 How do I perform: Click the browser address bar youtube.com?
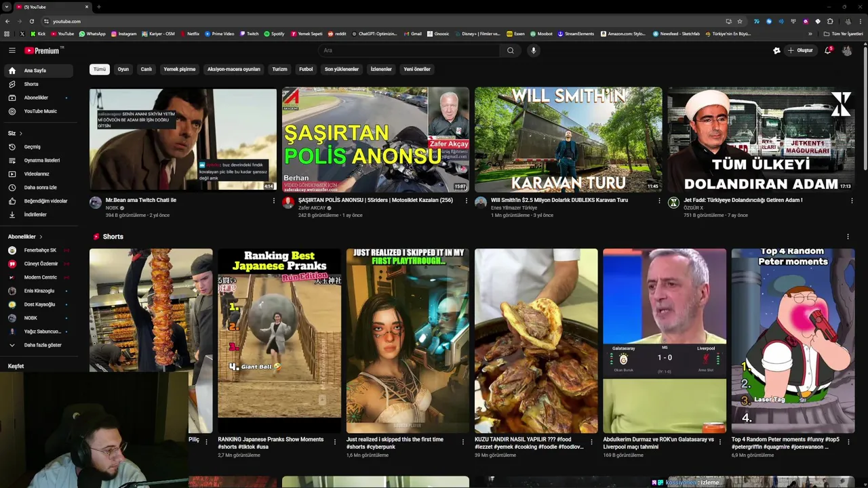(x=66, y=21)
